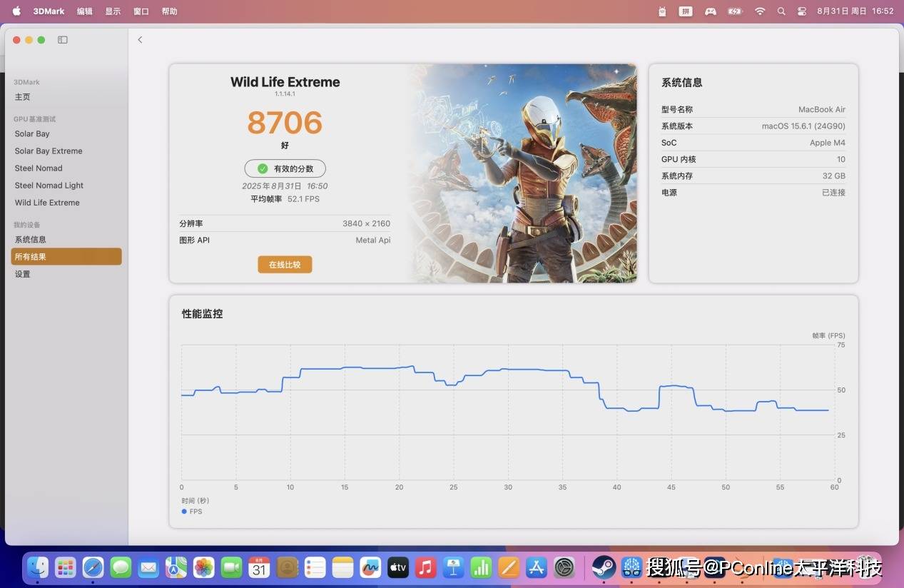Screen dimensions: 904x588
Task: Launch Steam from the Dock
Action: point(604,567)
